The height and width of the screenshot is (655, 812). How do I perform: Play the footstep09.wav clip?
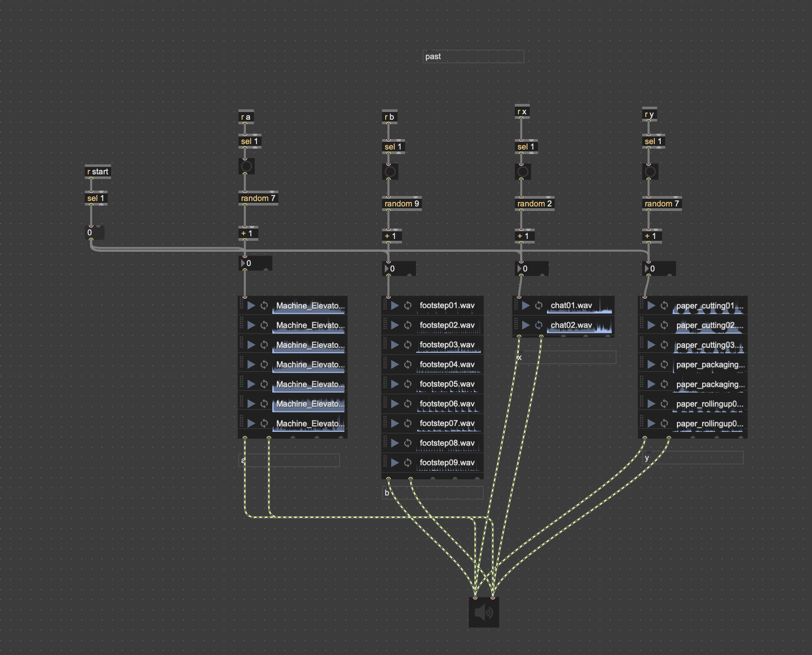[395, 463]
